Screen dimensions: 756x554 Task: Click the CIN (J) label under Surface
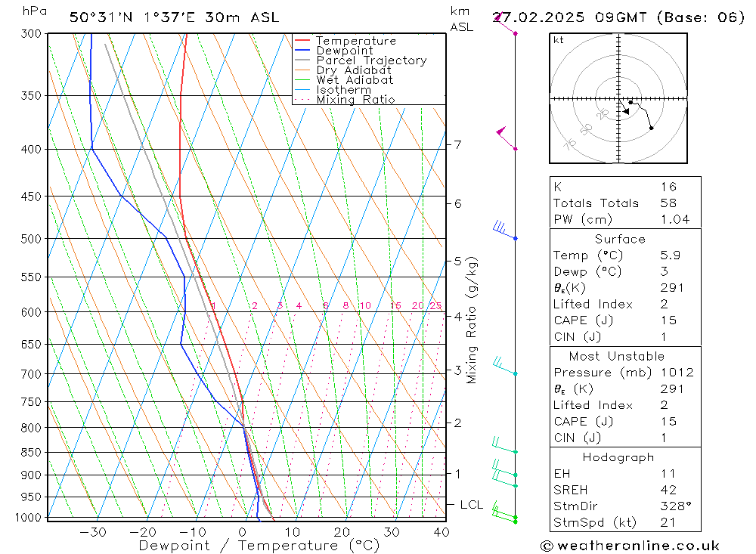578,337
